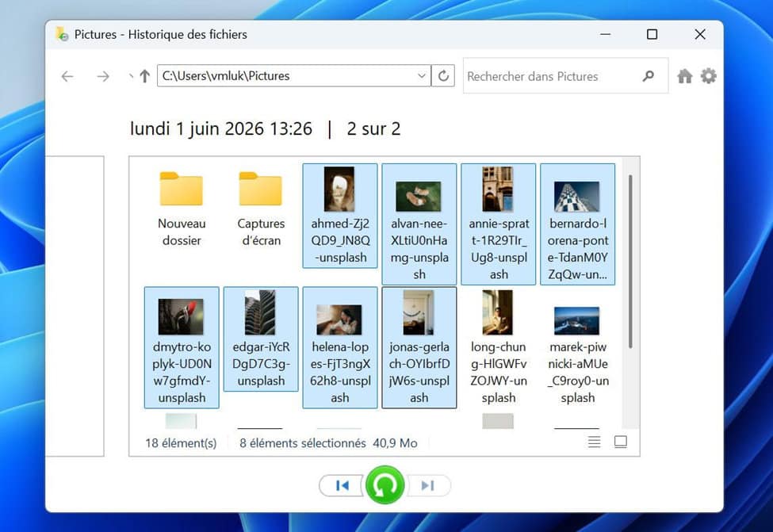Click the Pictures - Historique des fichiers title icon
The image size is (773, 532).
point(62,34)
